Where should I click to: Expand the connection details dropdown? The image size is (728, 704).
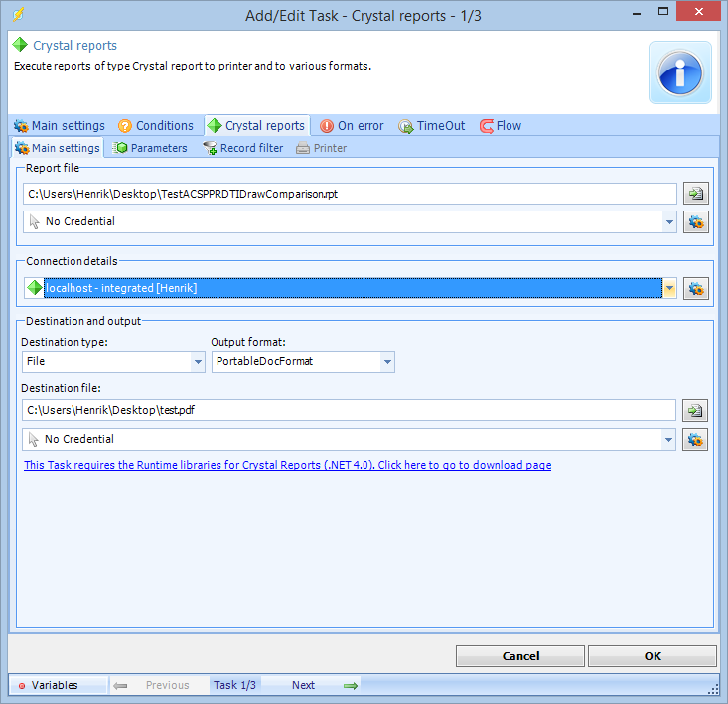point(669,289)
